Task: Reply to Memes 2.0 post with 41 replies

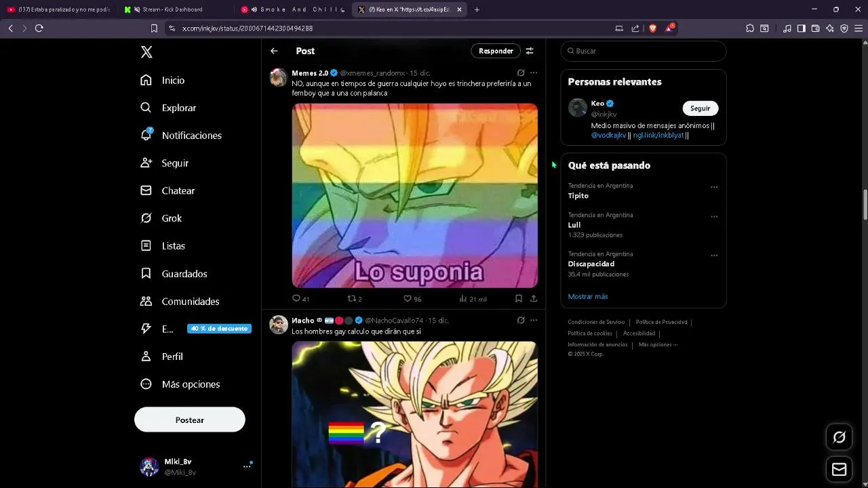Action: 300,298
